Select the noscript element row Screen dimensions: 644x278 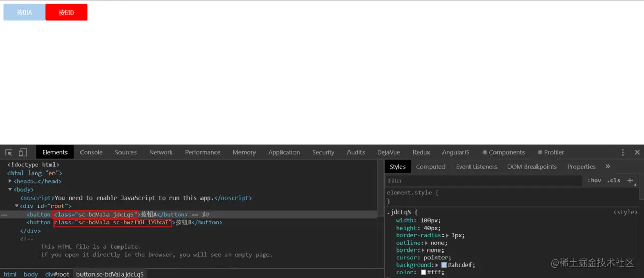189,198
